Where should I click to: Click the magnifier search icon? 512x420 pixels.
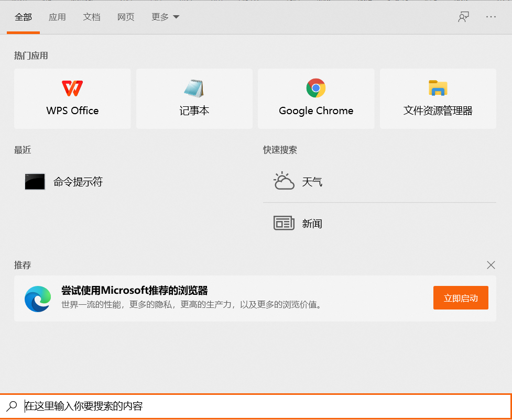pos(12,406)
